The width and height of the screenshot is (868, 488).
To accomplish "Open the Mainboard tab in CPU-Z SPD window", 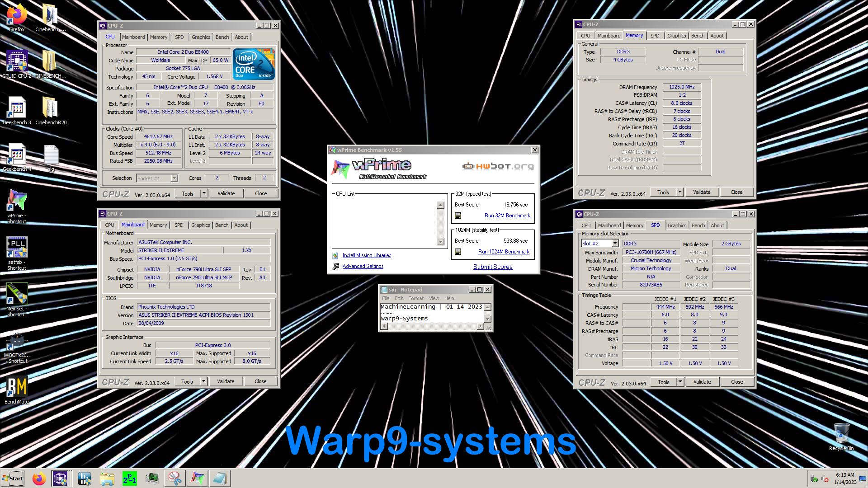I will click(609, 225).
